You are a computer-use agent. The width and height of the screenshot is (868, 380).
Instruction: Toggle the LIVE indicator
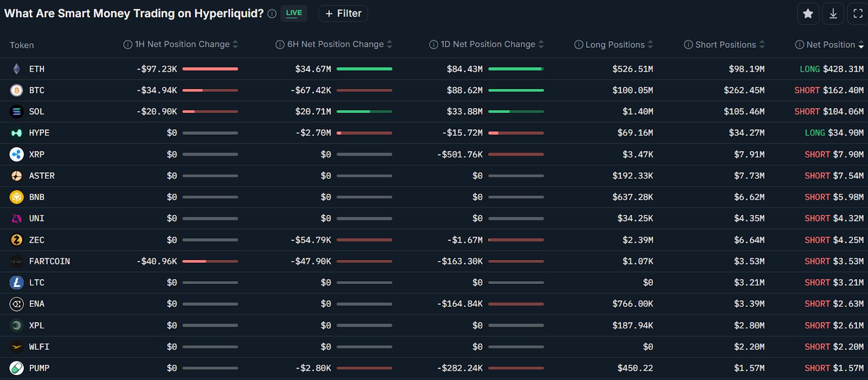294,13
